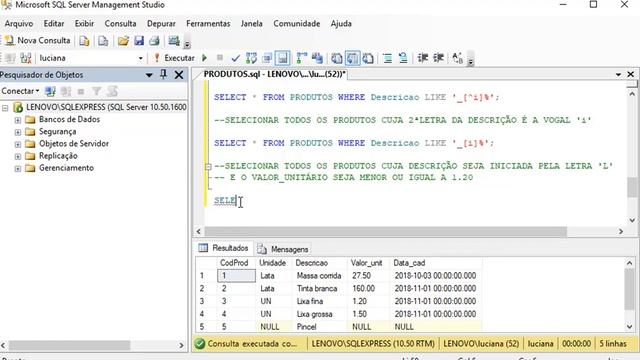640x360 pixels.
Task: Open the active documents list arrow
Action: [x=618, y=74]
